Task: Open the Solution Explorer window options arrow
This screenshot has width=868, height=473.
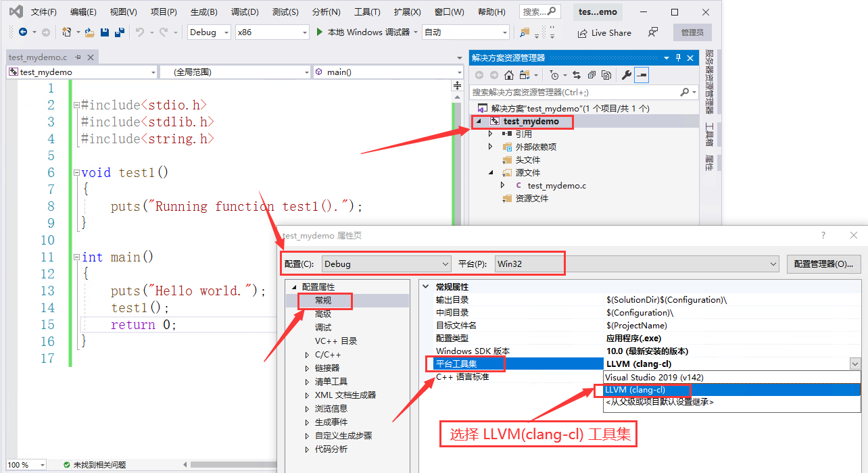Action: click(667, 58)
